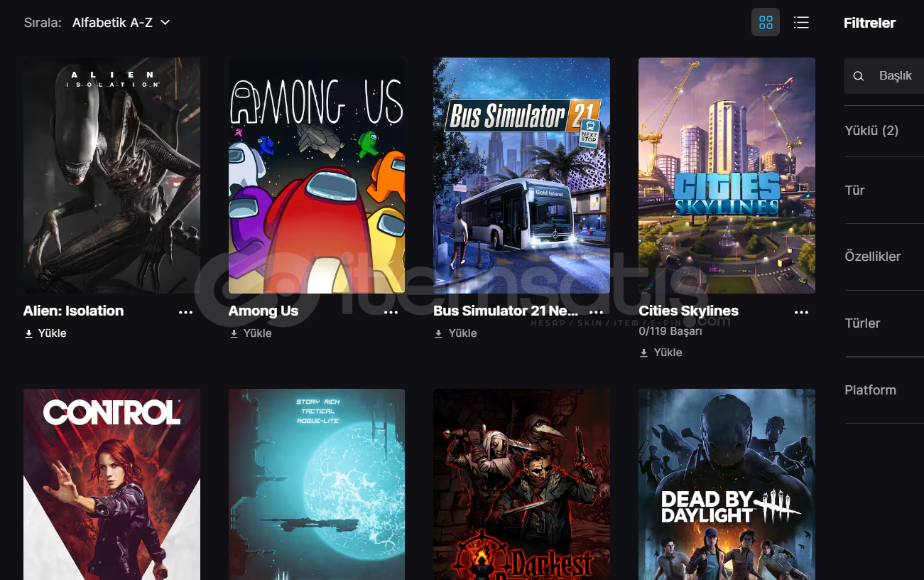Open more options for Among Us

tap(391, 312)
